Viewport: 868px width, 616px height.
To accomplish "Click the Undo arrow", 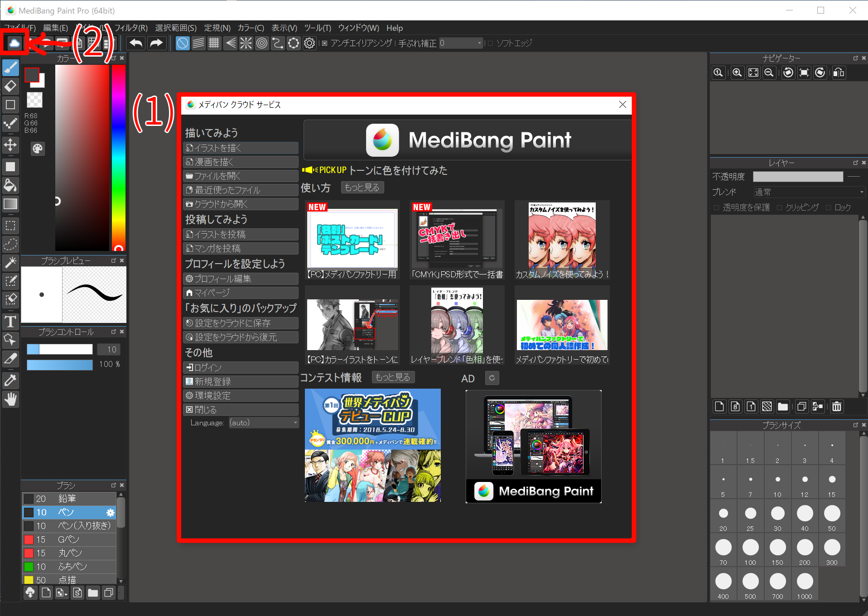I will coord(136,43).
